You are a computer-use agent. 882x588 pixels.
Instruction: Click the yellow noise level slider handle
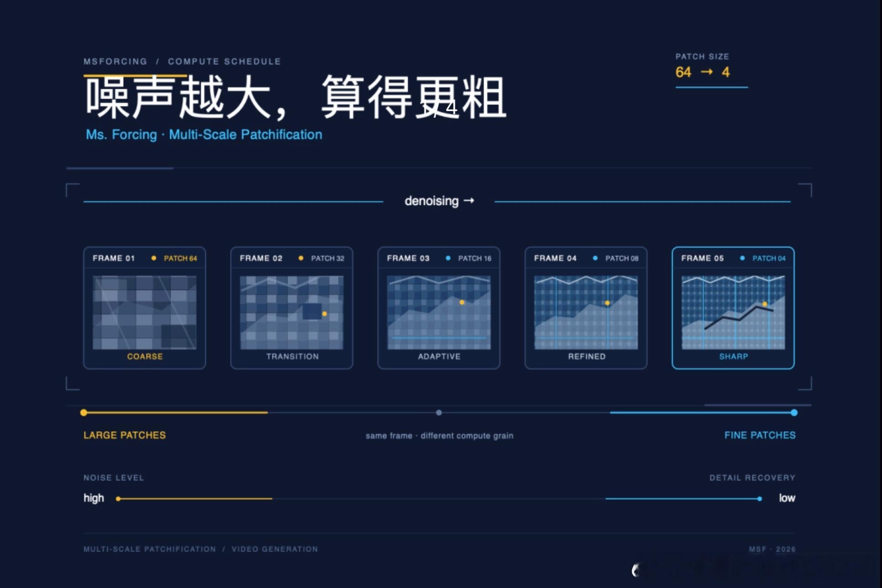(x=118, y=499)
